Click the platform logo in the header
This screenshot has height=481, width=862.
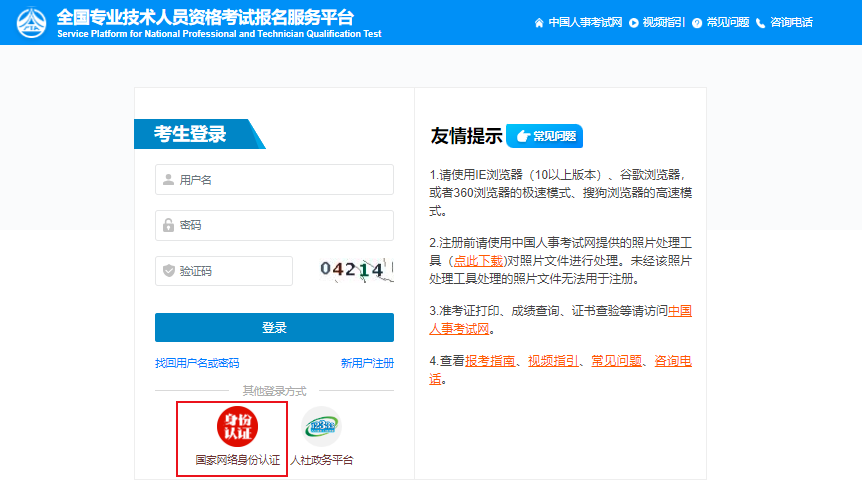coord(30,22)
